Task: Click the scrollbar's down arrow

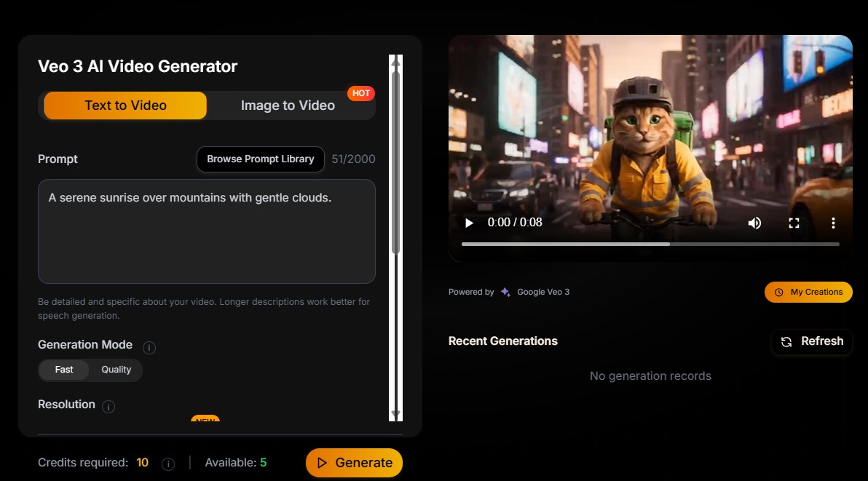Action: pyautogui.click(x=395, y=413)
